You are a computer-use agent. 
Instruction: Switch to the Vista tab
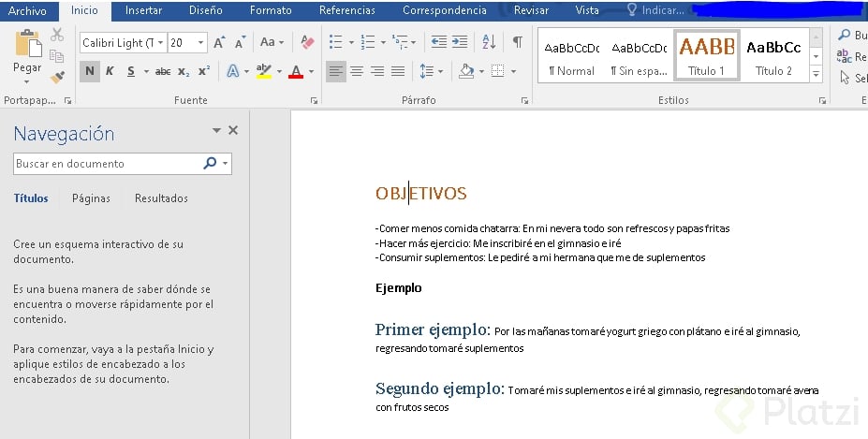[587, 10]
